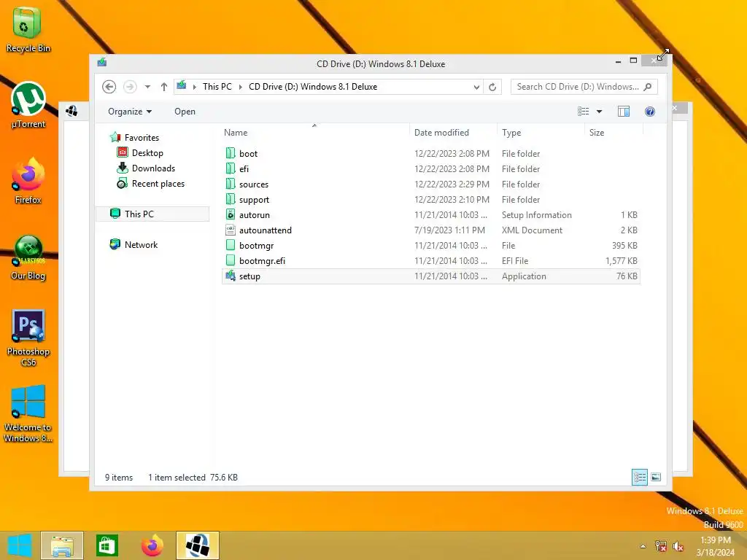This screenshot has height=560, width=747.
Task: Refresh the CD Drive folder view
Action: click(x=492, y=87)
